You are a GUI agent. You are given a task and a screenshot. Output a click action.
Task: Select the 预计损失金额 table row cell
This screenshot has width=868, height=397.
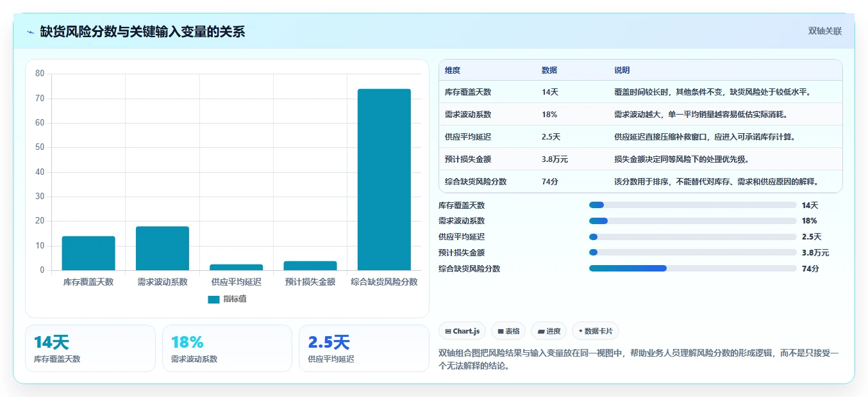click(468, 159)
